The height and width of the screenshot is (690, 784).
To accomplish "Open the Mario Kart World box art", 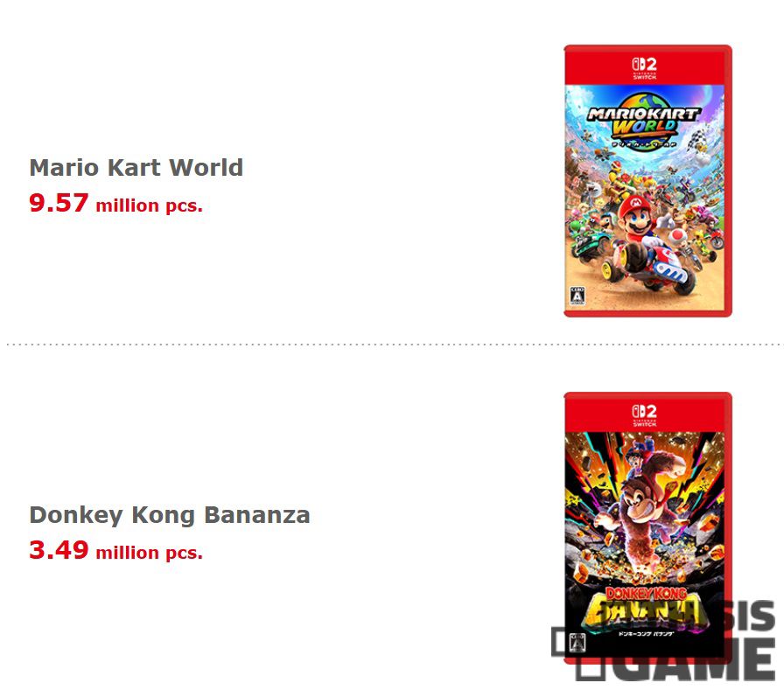I will (x=647, y=181).
